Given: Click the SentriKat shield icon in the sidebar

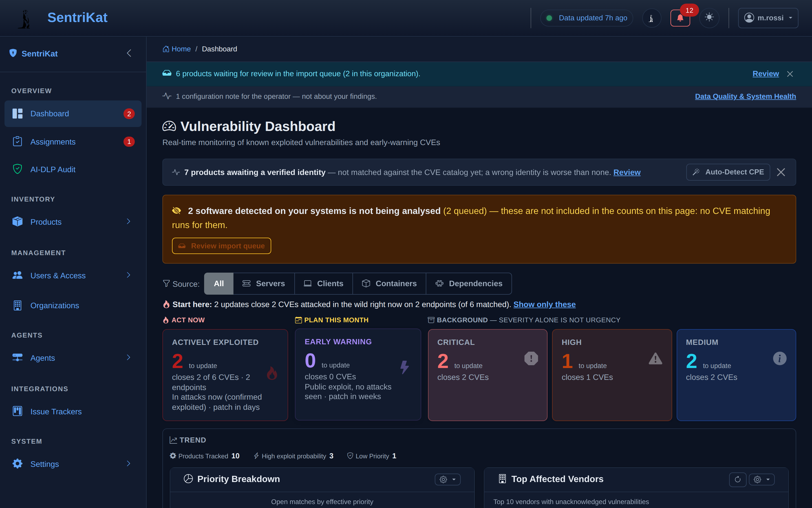Looking at the screenshot, I should coord(13,53).
